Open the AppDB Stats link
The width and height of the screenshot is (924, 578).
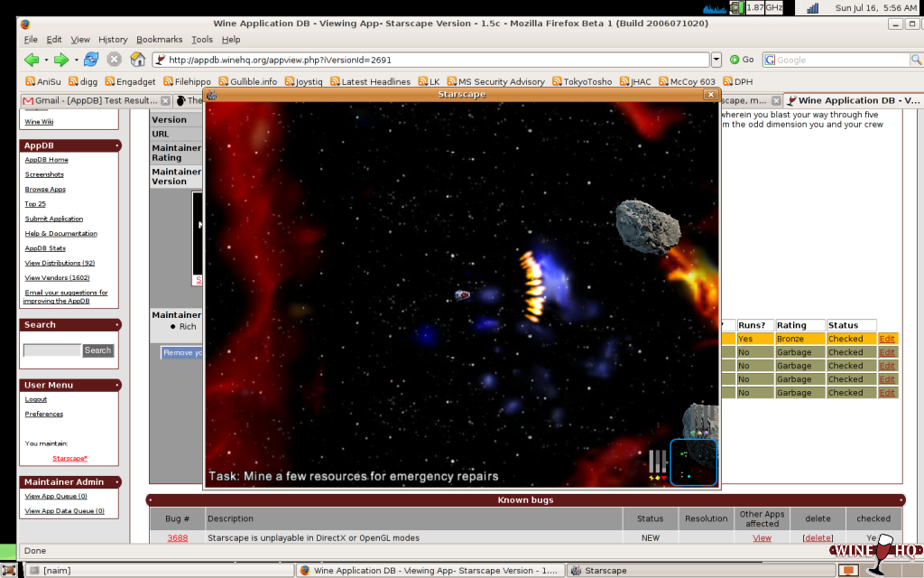[45, 248]
